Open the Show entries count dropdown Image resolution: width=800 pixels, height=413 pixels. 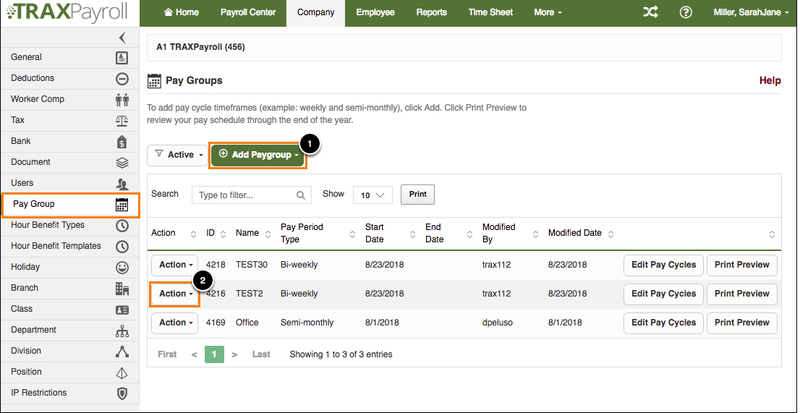(372, 195)
